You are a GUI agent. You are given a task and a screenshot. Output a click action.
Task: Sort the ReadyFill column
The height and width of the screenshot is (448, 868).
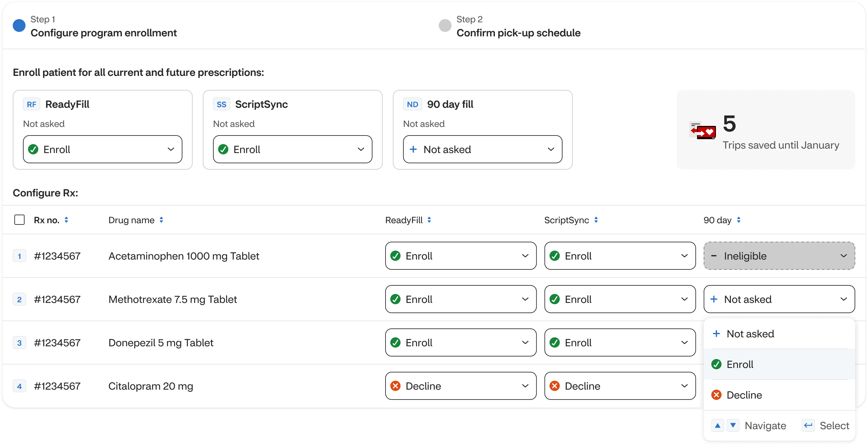[x=429, y=220]
